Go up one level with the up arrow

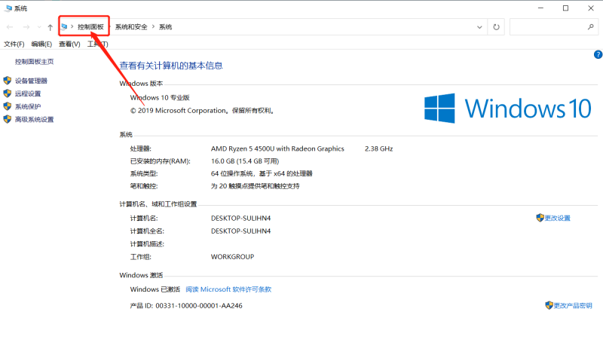[50, 27]
